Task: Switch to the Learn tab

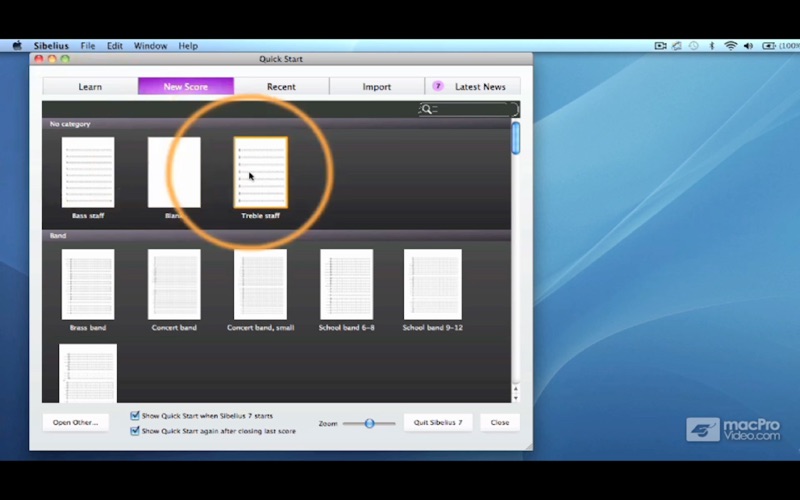Action: (x=90, y=86)
